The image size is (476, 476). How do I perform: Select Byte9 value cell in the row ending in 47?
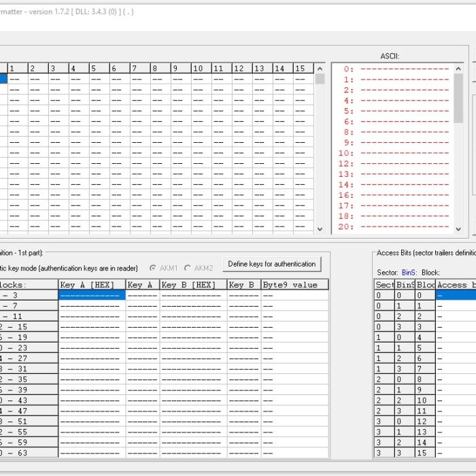click(294, 411)
